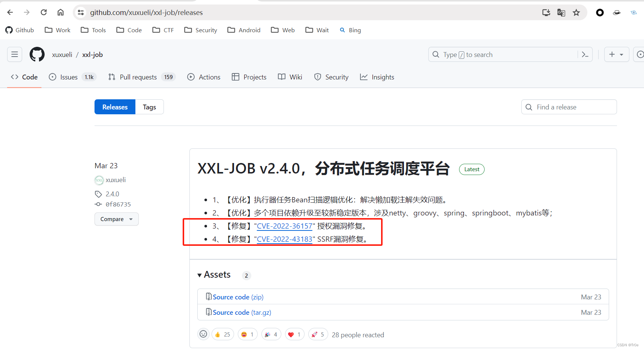Select the Insights tab
The height and width of the screenshot is (350, 644).
coord(377,77)
